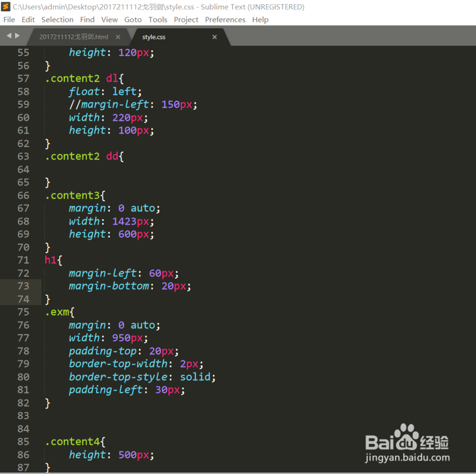476x474 pixels.
Task: Open the File menu
Action: point(9,20)
